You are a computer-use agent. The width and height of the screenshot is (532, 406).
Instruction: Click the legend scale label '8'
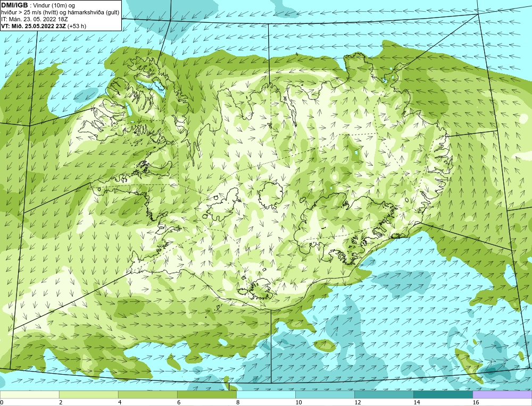coord(238,402)
